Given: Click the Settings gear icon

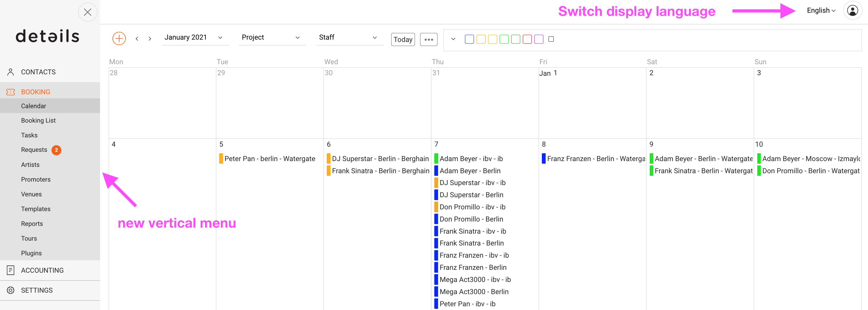Looking at the screenshot, I should tap(10, 290).
